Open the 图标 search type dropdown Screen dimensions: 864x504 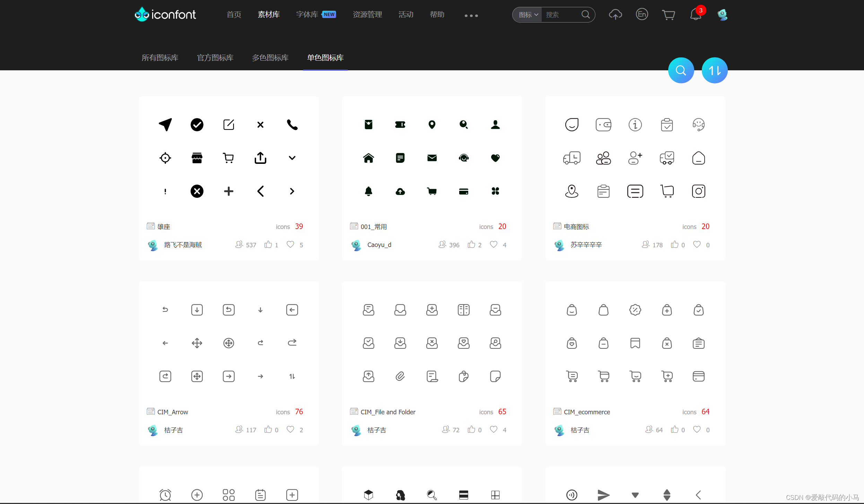tap(528, 15)
